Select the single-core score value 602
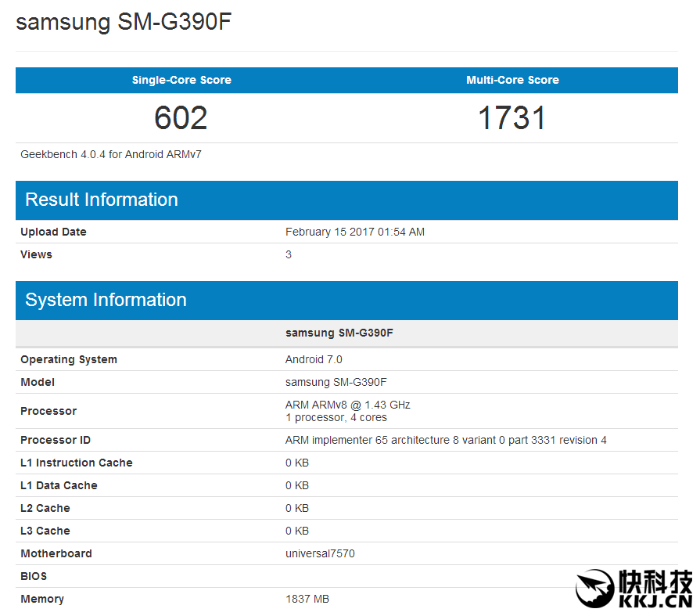The image size is (700, 616). (x=181, y=118)
